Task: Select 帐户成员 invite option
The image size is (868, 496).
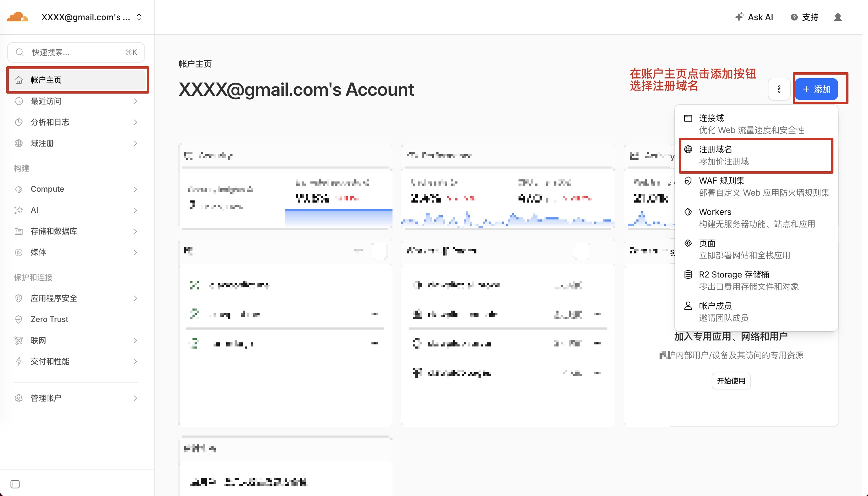Action: [715, 306]
